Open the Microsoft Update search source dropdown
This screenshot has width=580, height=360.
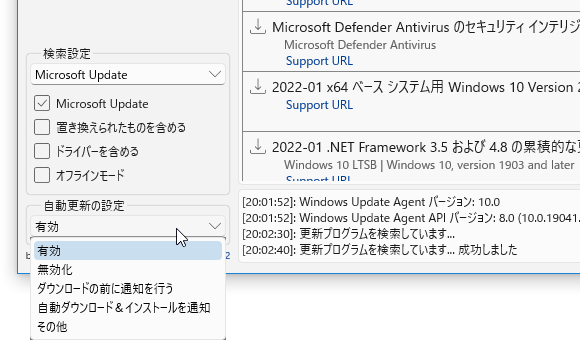click(x=128, y=74)
